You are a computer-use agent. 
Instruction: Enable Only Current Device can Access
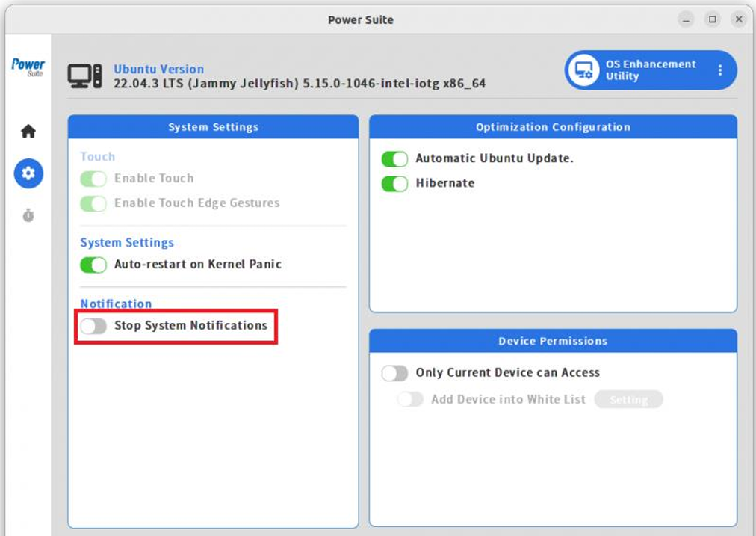394,373
